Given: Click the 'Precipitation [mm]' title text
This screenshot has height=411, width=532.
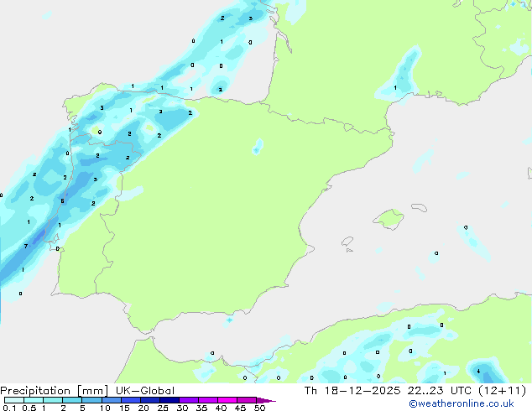Looking at the screenshot, I should [x=54, y=391].
